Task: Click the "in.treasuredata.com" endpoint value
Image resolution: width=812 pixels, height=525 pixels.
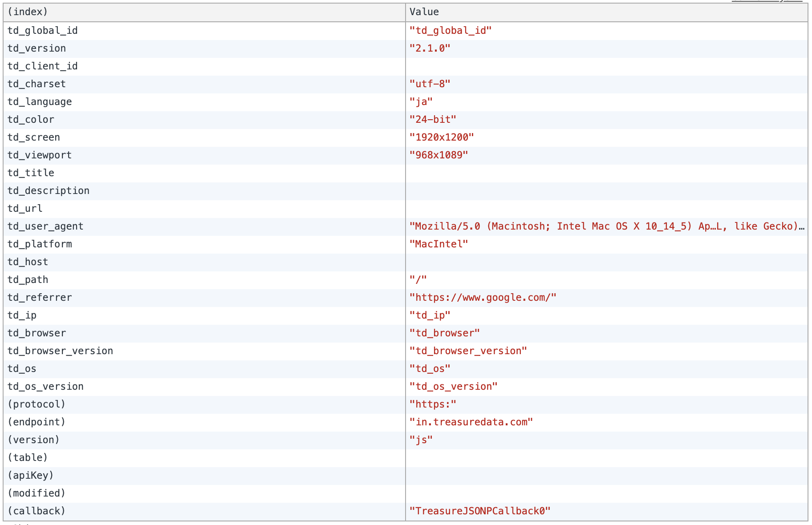Action: tap(471, 422)
